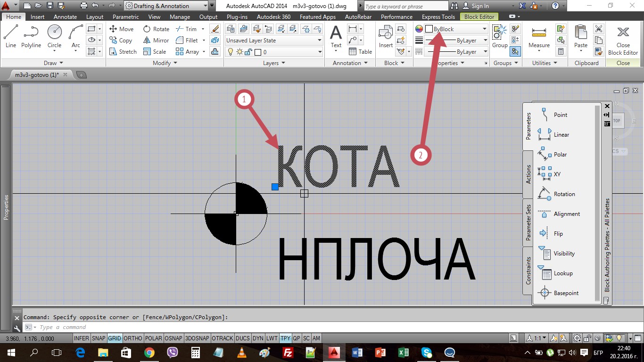Click the Scale tool

pyautogui.click(x=155, y=52)
